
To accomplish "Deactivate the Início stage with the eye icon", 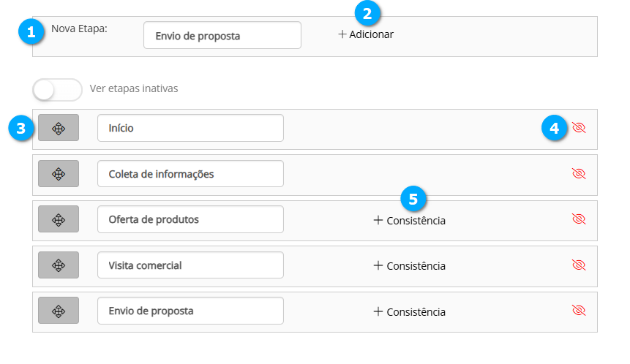I will 579,128.
